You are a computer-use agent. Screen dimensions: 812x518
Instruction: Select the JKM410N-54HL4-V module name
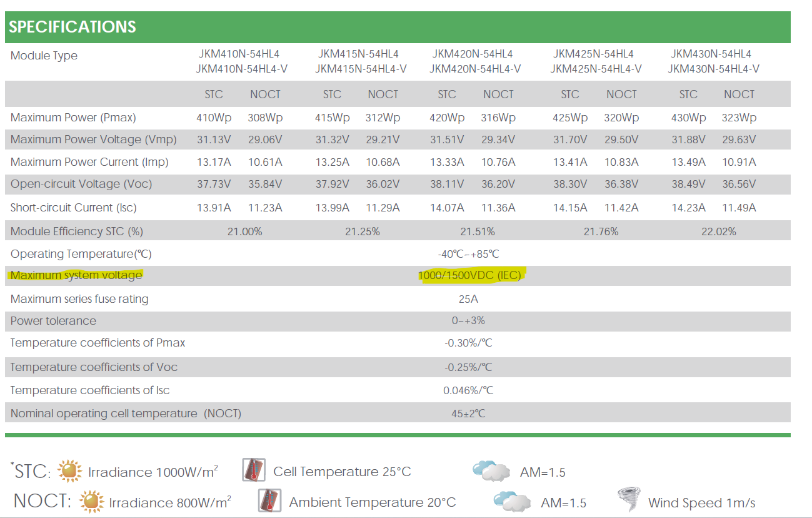click(241, 69)
